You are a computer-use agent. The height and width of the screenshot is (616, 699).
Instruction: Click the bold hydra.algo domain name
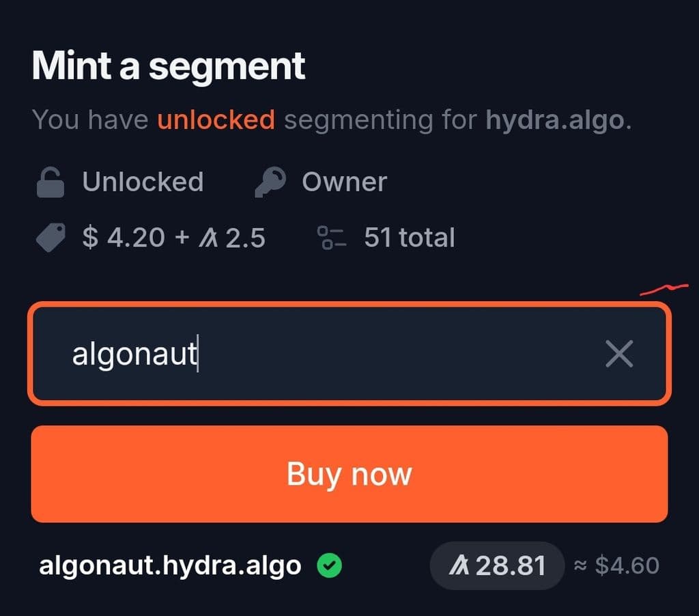pyautogui.click(x=554, y=120)
